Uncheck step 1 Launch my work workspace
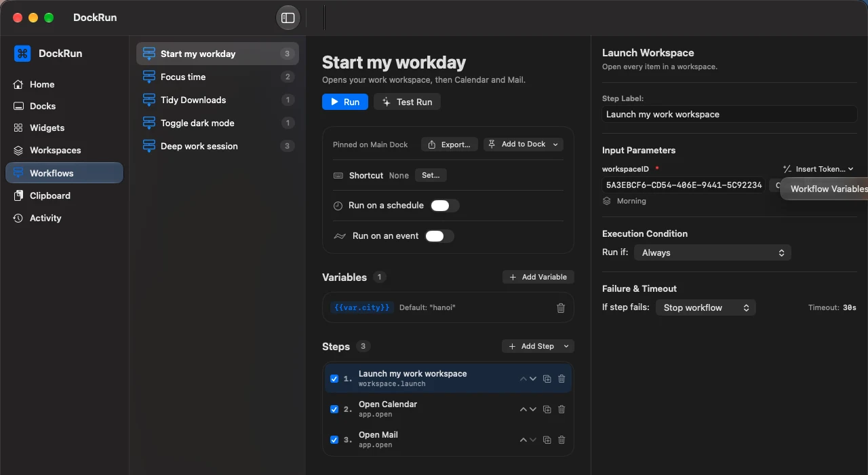Screen dimensions: 868x475 [x=334, y=379]
